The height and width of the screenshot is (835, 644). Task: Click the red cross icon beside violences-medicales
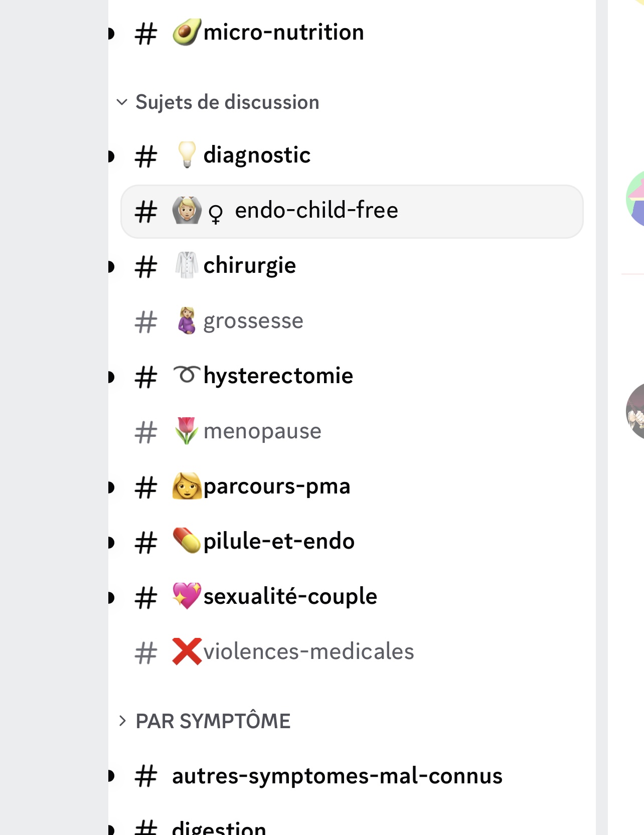(187, 651)
